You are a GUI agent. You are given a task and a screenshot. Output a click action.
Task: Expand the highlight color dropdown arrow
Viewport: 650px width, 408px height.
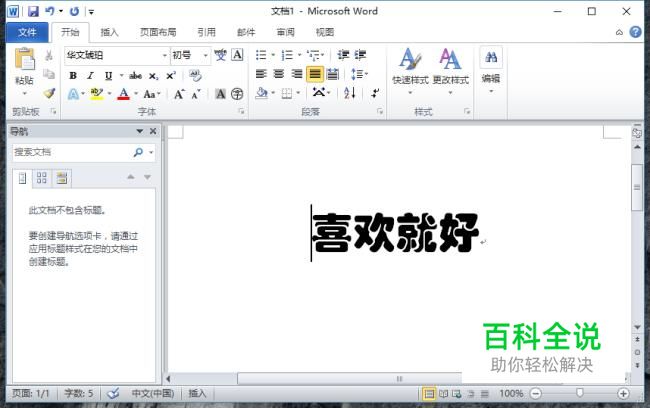(109, 94)
